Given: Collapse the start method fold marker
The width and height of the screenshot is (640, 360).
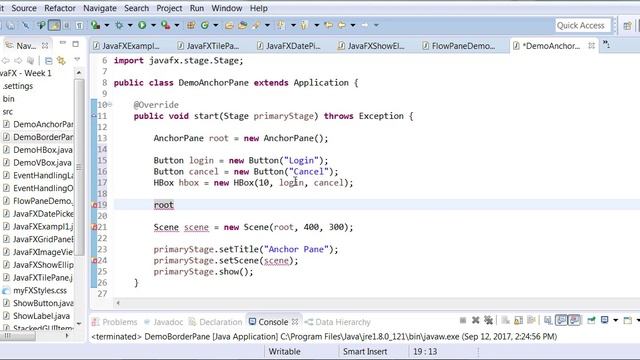Looking at the screenshot, I should [110, 104].
